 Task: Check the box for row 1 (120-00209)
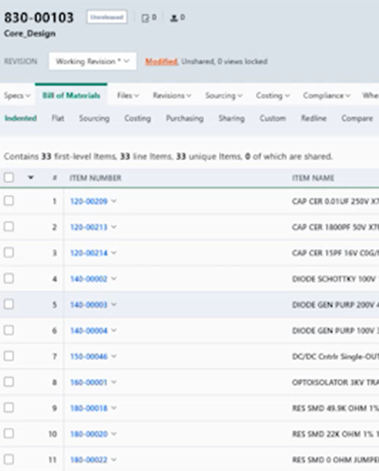tap(9, 201)
